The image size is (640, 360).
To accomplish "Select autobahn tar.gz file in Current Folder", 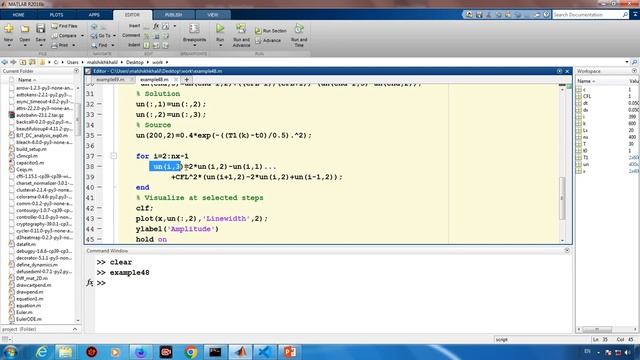I will pyautogui.click(x=40, y=115).
